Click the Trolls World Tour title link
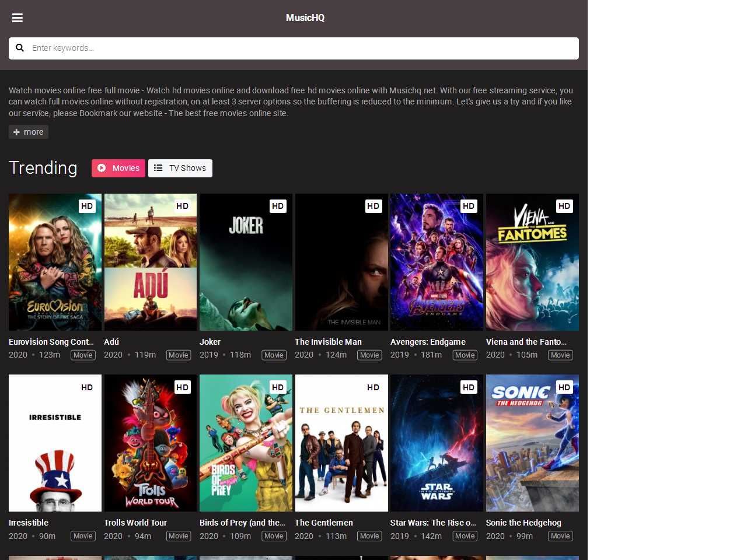Image resolution: width=747 pixels, height=560 pixels. [135, 523]
